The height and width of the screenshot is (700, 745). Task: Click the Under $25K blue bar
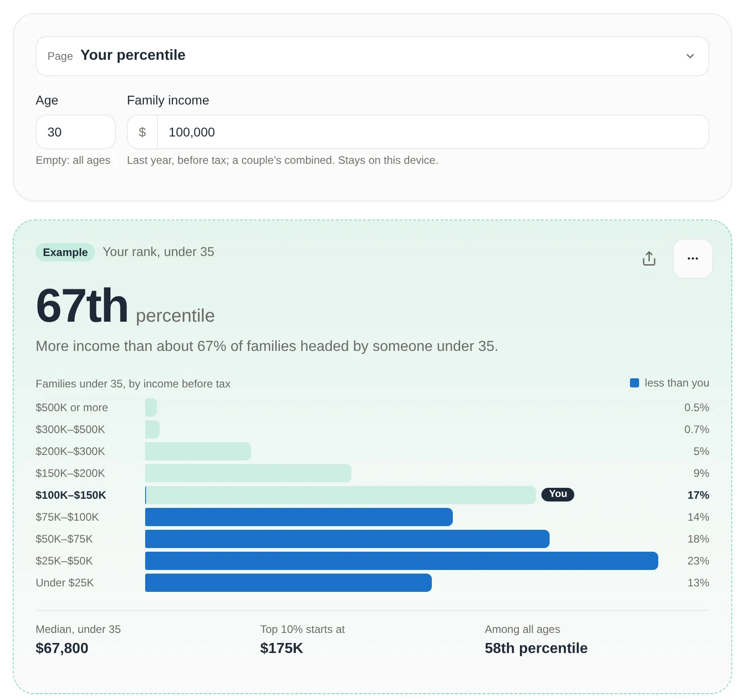click(x=288, y=583)
